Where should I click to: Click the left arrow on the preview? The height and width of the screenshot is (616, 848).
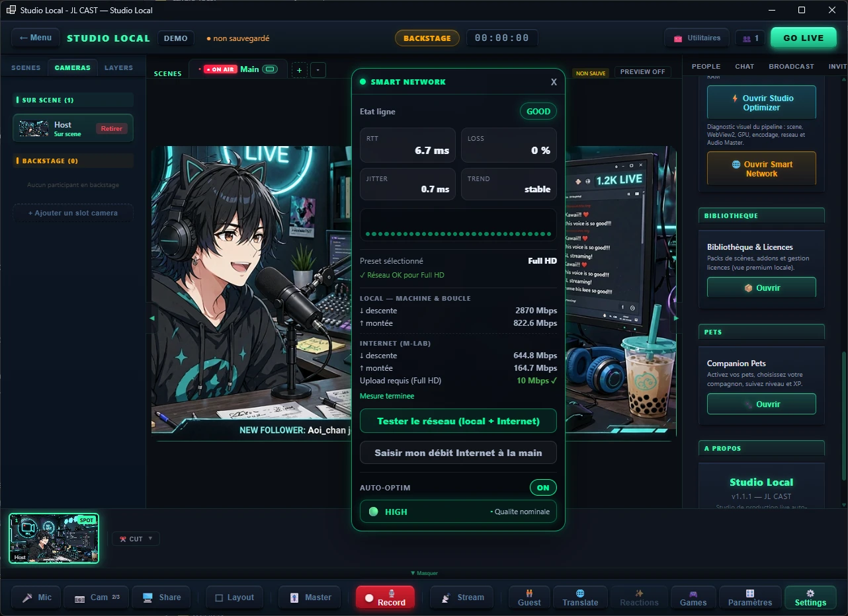(152, 318)
